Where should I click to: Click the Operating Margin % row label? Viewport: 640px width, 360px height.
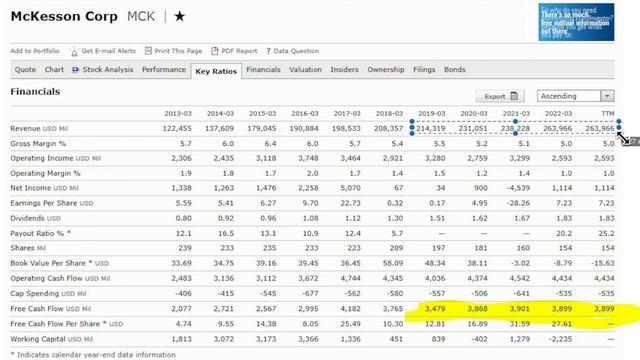pos(46,173)
